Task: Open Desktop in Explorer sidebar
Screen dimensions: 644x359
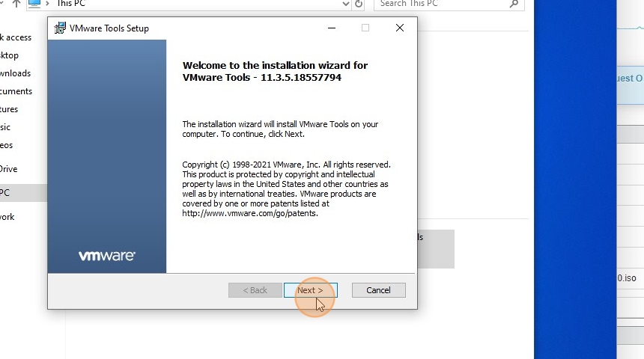Action: tap(10, 55)
